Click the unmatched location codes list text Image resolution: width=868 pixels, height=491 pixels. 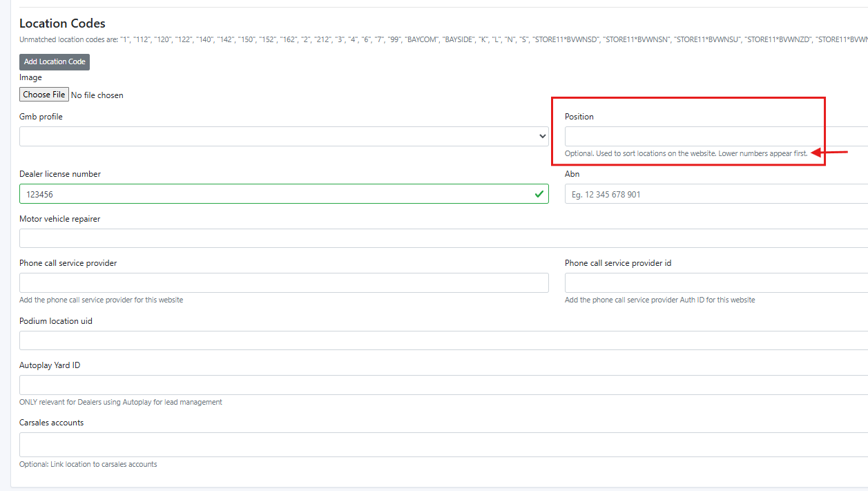point(443,40)
